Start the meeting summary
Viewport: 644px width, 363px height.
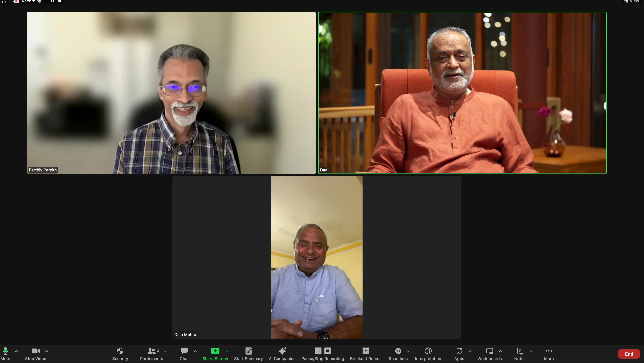pos(248,353)
